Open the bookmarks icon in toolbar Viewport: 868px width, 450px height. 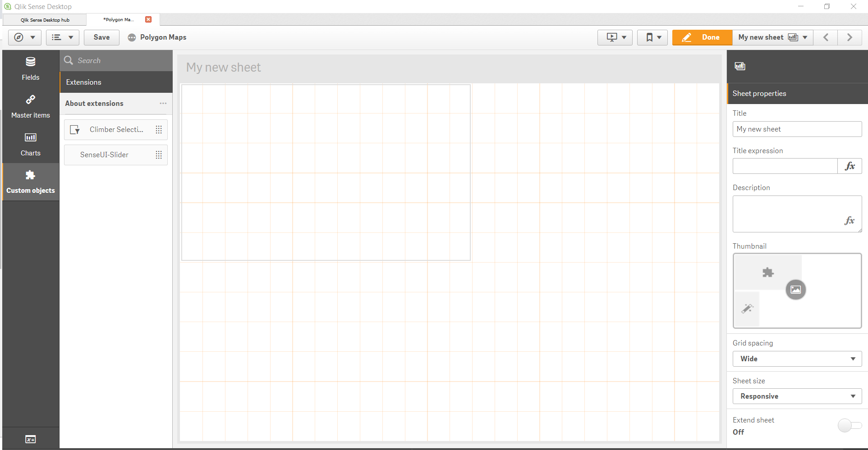(x=649, y=37)
